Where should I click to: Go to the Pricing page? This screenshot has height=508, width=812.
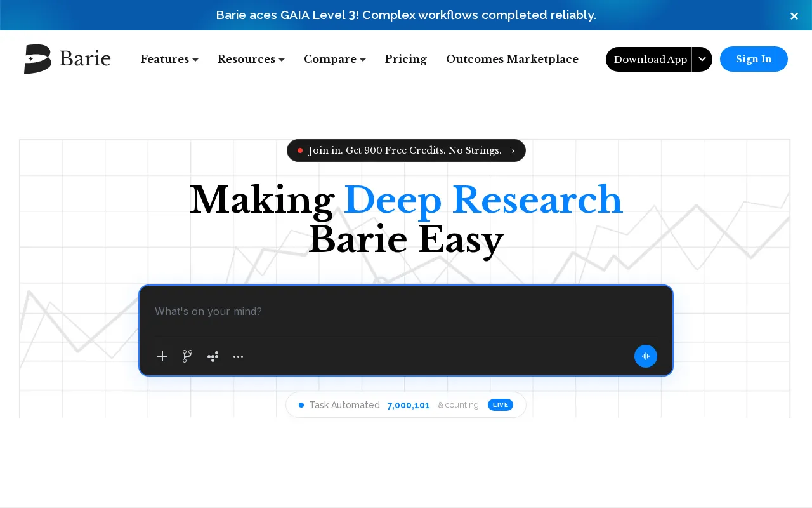(406, 59)
